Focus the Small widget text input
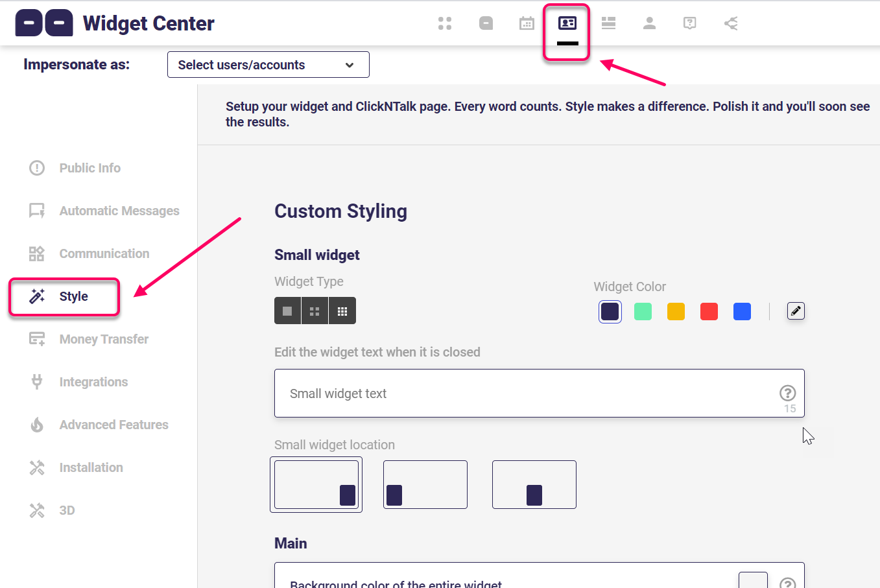This screenshot has width=880, height=588. point(540,394)
